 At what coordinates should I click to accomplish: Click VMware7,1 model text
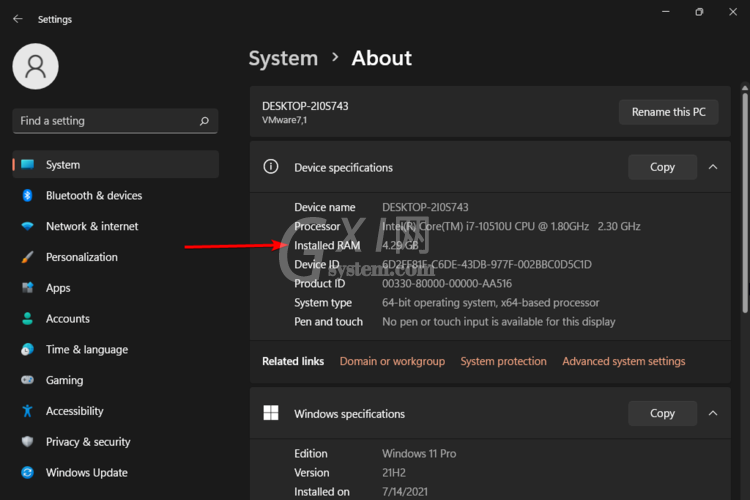284,120
